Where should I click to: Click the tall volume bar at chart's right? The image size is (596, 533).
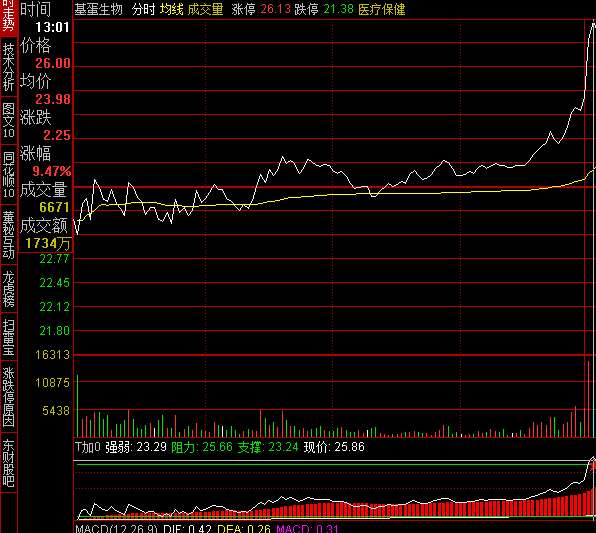point(588,399)
